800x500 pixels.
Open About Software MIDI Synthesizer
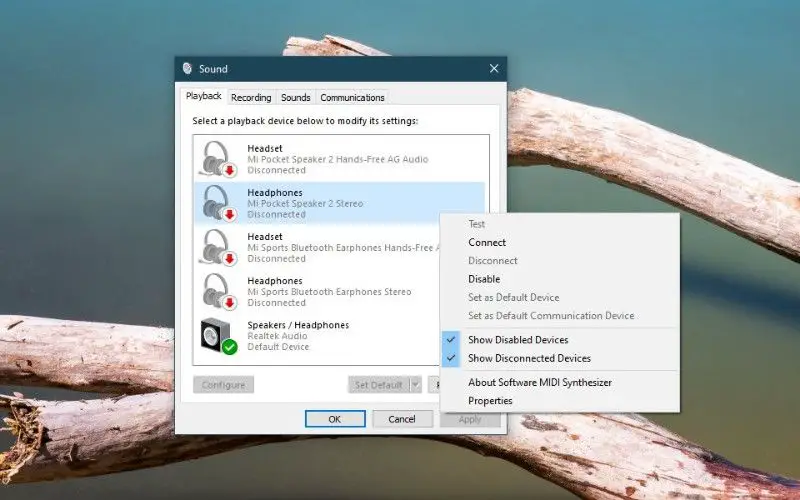click(560, 382)
